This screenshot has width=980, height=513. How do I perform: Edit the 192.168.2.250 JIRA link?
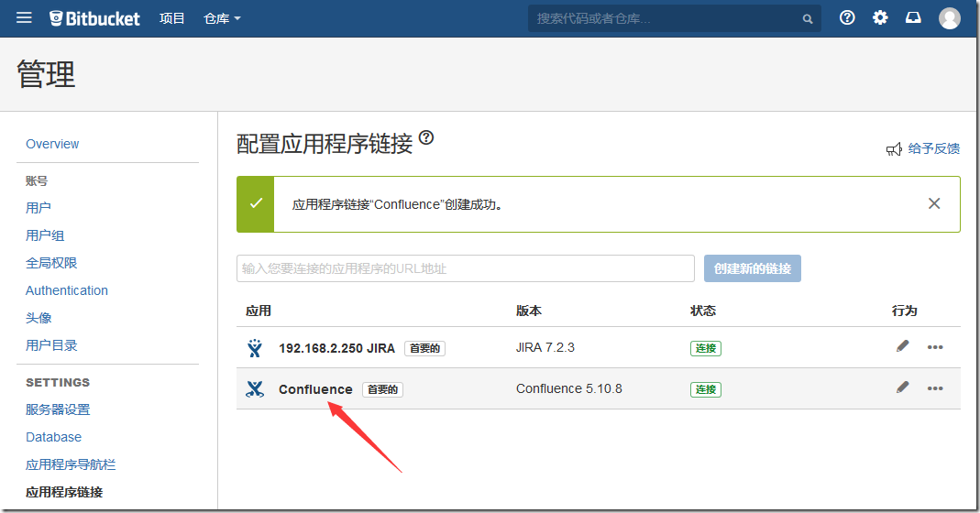pos(902,346)
